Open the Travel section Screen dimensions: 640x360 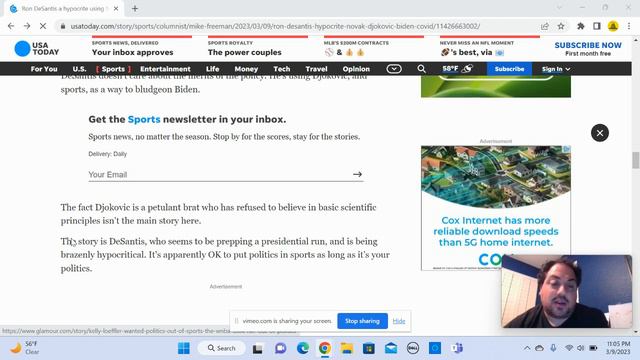[316, 69]
